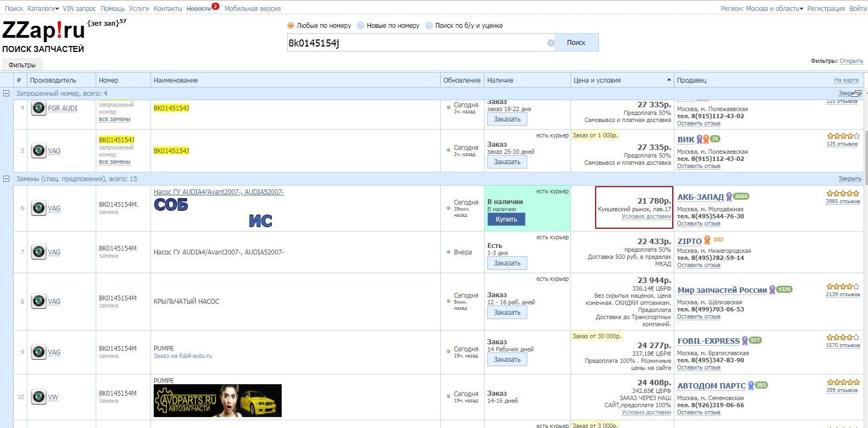The image size is (868, 428).
Task: Click the FGR AUDI manufacturer logo icon
Action: coord(38,108)
